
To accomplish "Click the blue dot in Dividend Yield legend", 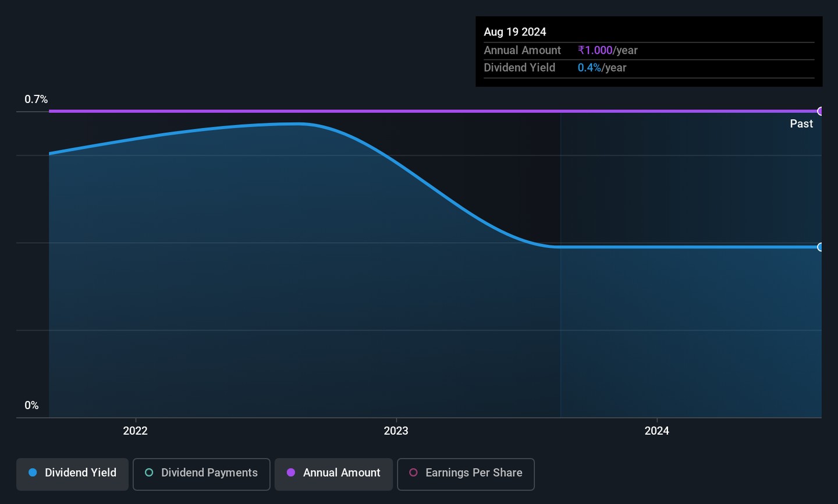I will click(33, 473).
